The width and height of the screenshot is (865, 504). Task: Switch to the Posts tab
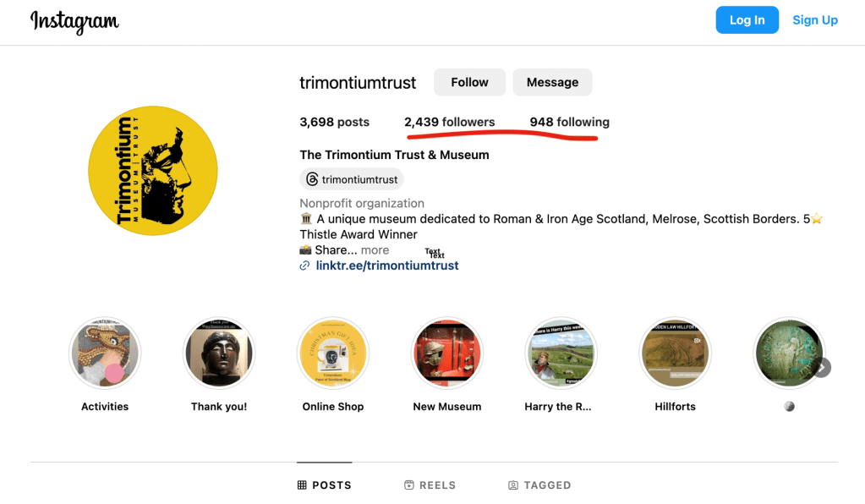pos(325,485)
